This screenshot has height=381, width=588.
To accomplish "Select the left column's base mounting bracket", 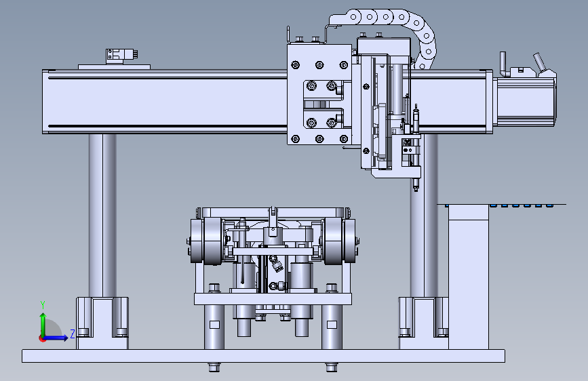I will point(102,323).
